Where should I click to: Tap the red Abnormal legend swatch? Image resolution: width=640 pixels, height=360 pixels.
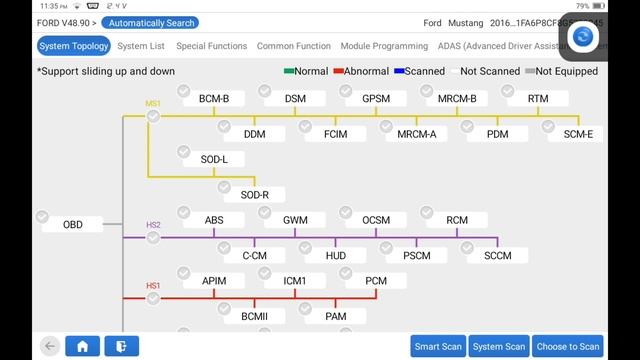tap(338, 71)
